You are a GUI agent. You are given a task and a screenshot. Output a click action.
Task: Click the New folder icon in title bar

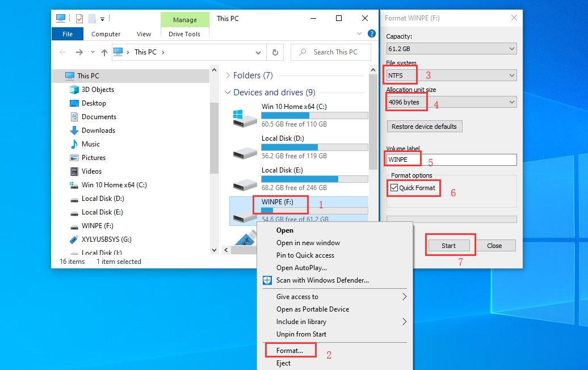(92, 18)
